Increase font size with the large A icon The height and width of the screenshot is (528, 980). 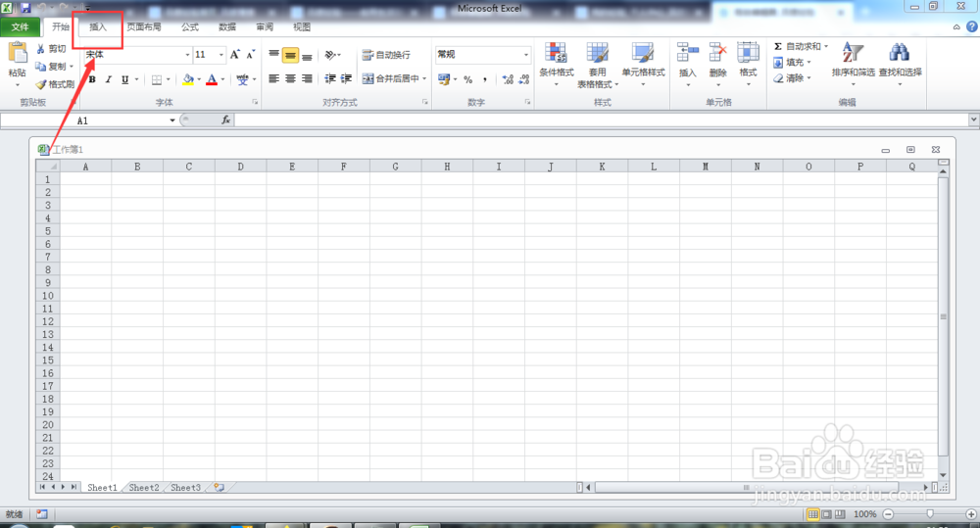click(234, 55)
